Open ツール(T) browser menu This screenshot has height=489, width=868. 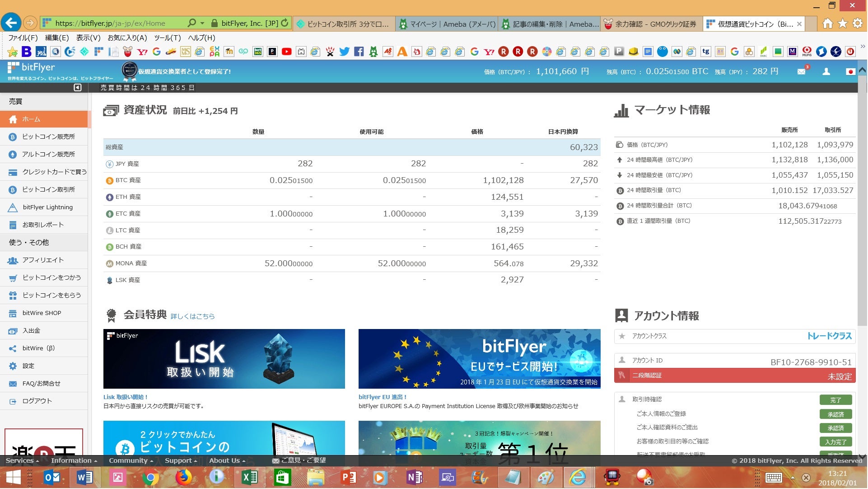point(168,38)
